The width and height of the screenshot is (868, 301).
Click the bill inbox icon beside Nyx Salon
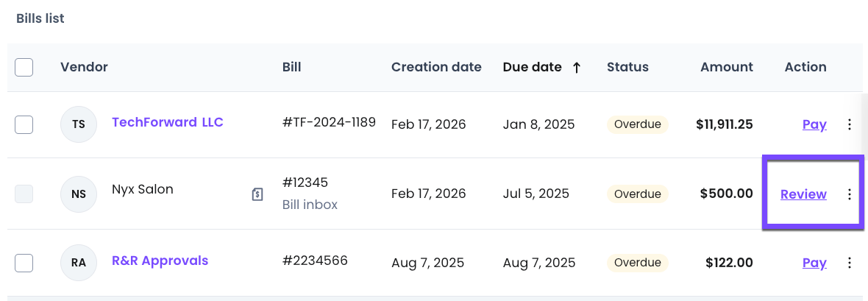coord(257,194)
